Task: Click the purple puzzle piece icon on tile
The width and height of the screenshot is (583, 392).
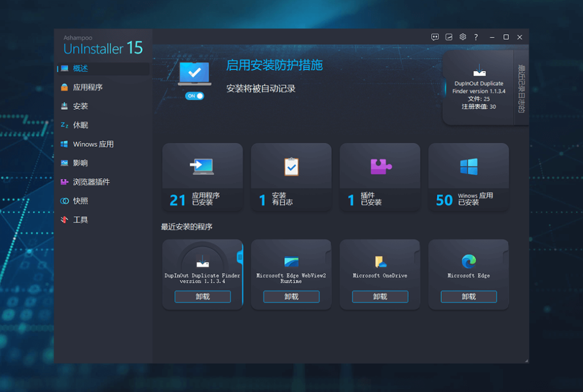Action: pos(381,166)
